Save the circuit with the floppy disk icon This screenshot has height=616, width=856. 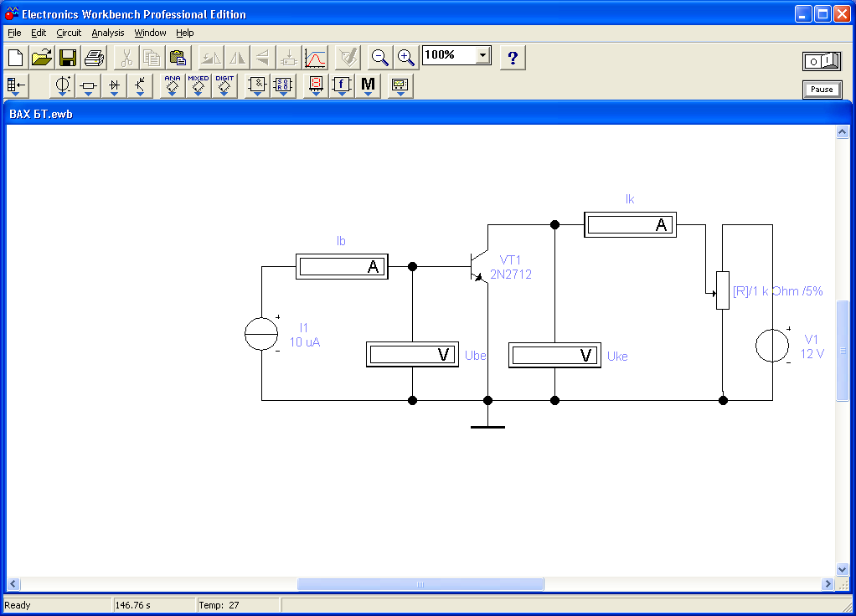(x=68, y=58)
